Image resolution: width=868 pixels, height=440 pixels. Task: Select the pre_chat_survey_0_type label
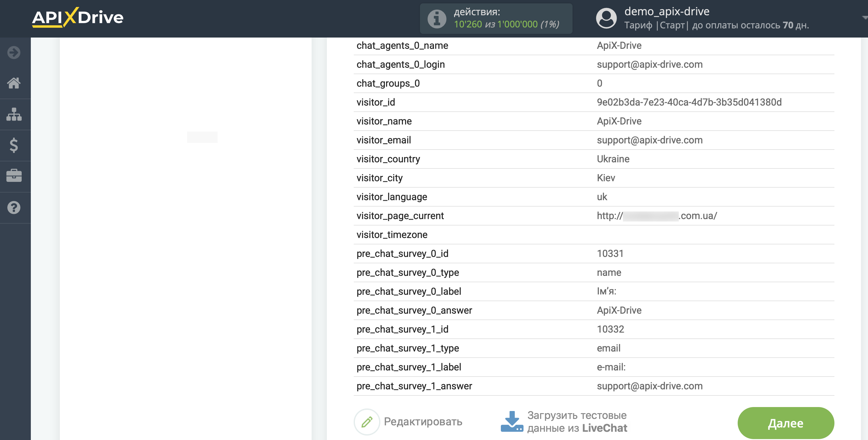408,272
